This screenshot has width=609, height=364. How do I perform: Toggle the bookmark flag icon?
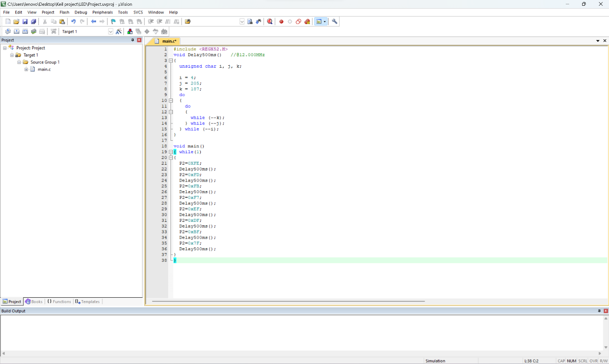coord(113,22)
